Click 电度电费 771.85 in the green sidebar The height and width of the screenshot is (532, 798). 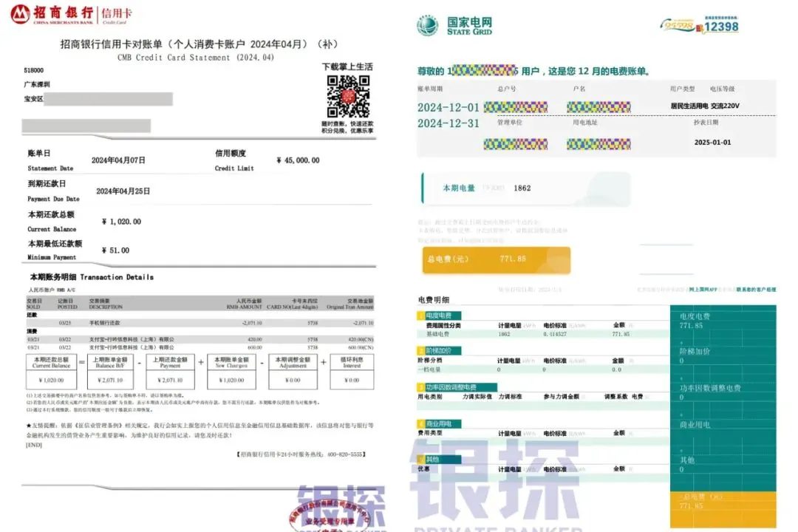point(695,321)
